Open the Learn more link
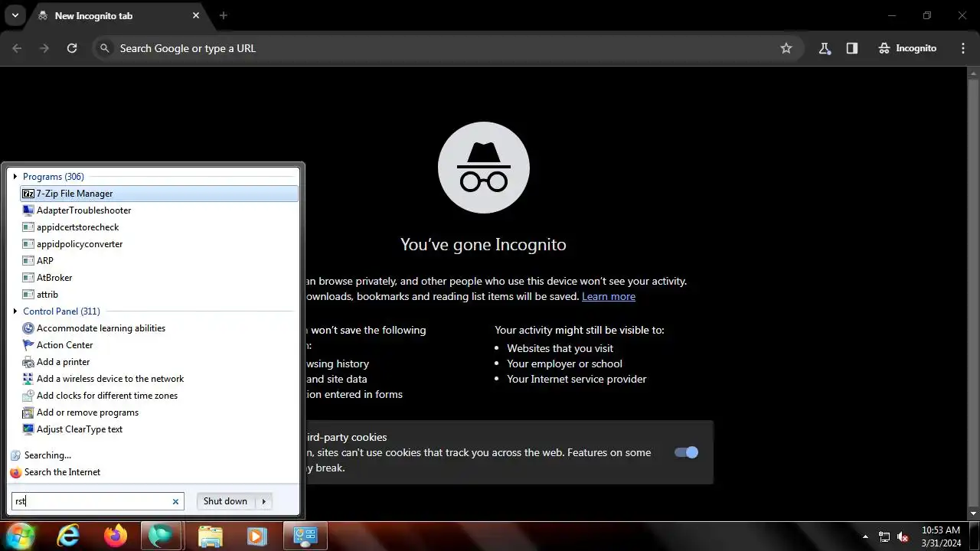This screenshot has width=980, height=551. pos(609,296)
